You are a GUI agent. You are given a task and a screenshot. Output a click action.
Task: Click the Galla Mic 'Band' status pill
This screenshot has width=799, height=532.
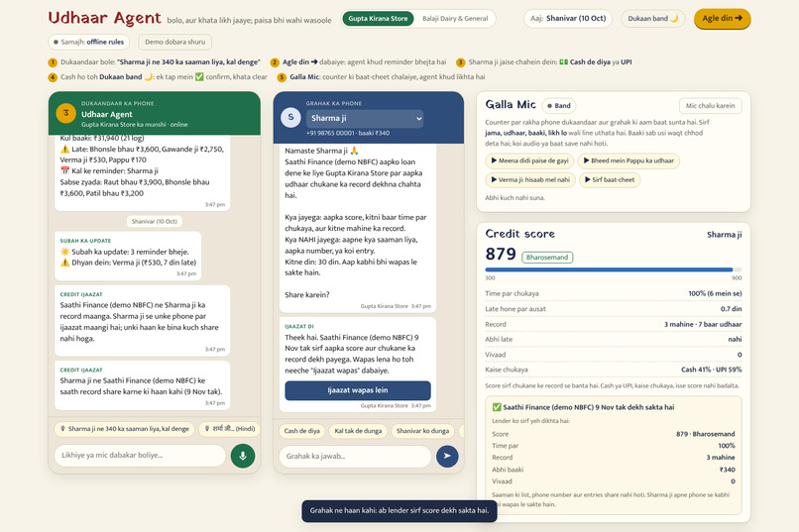point(558,106)
